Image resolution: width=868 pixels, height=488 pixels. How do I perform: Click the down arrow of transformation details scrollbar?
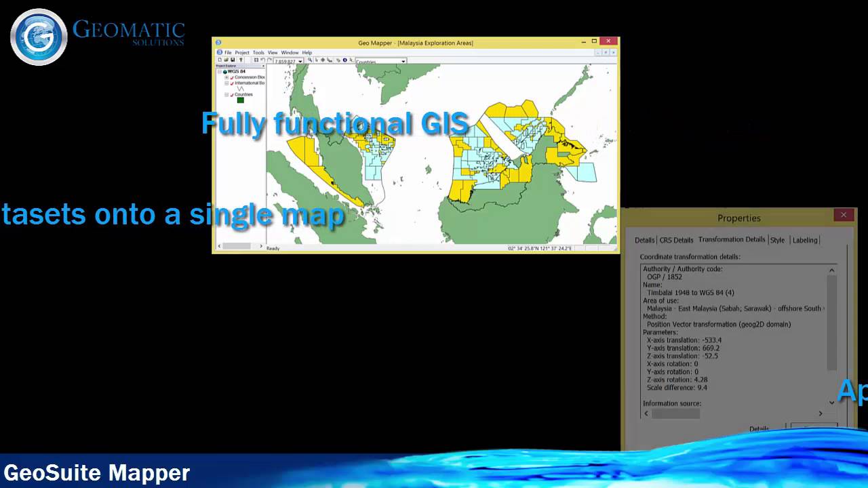tap(831, 403)
